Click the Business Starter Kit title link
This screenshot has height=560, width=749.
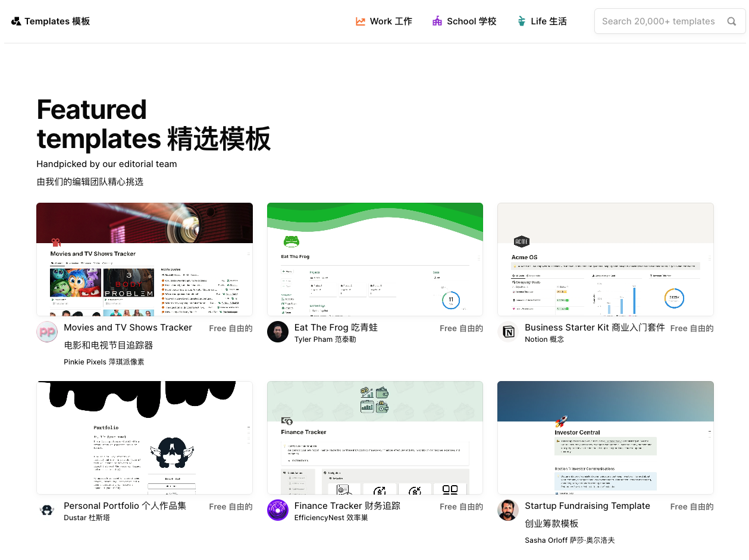(x=594, y=328)
